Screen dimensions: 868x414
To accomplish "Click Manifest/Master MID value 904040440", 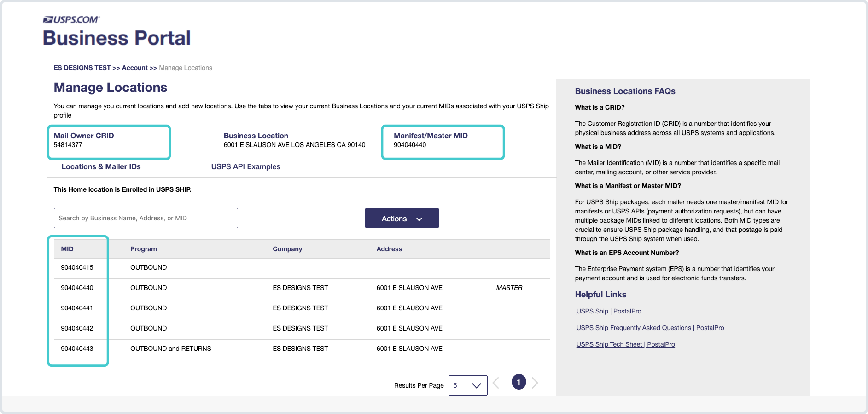I will 410,145.
